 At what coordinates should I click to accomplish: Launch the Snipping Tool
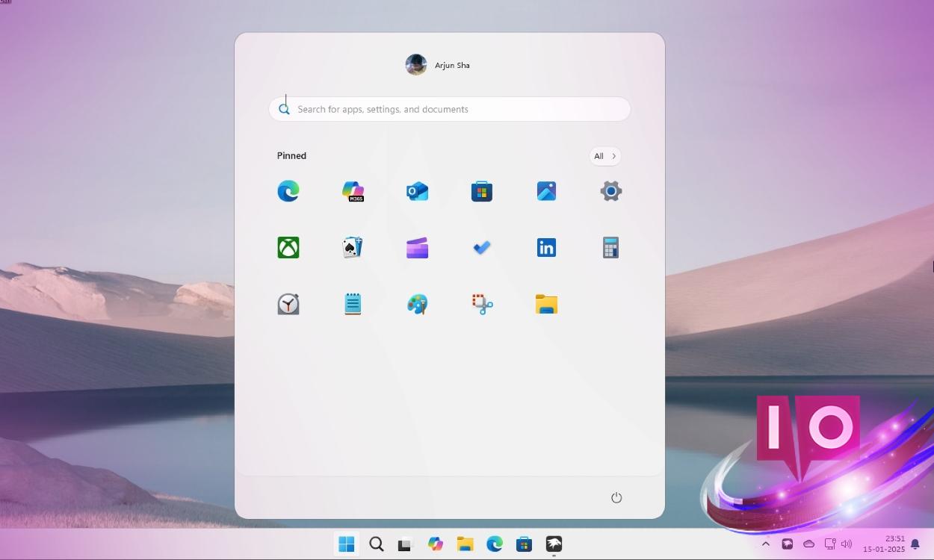482,304
